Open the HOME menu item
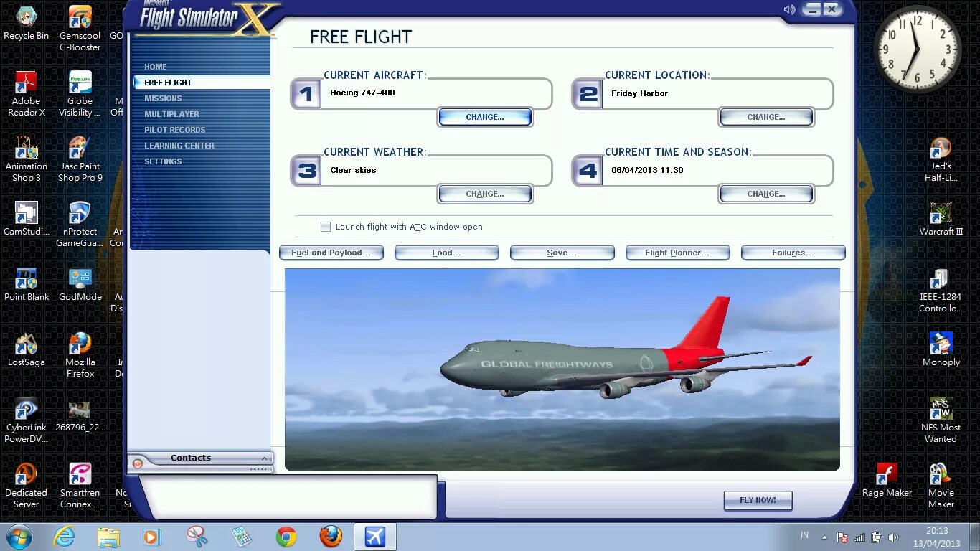This screenshot has height=551, width=980. [x=156, y=67]
